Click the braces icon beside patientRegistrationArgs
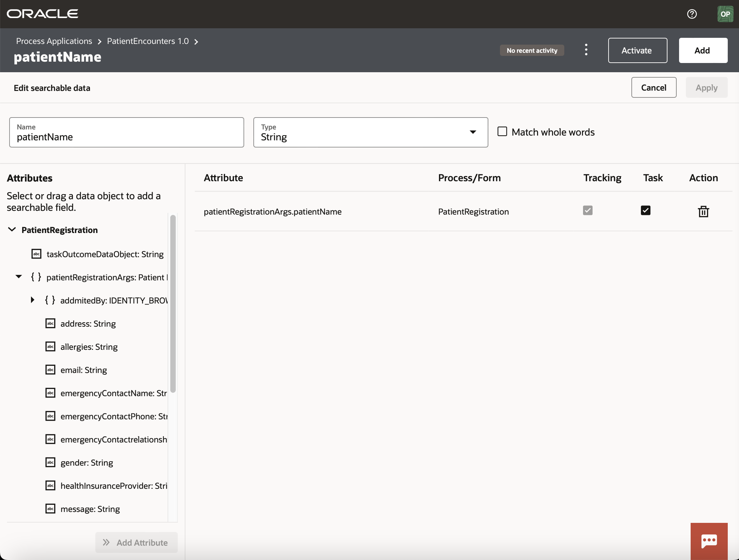739x560 pixels. (35, 277)
